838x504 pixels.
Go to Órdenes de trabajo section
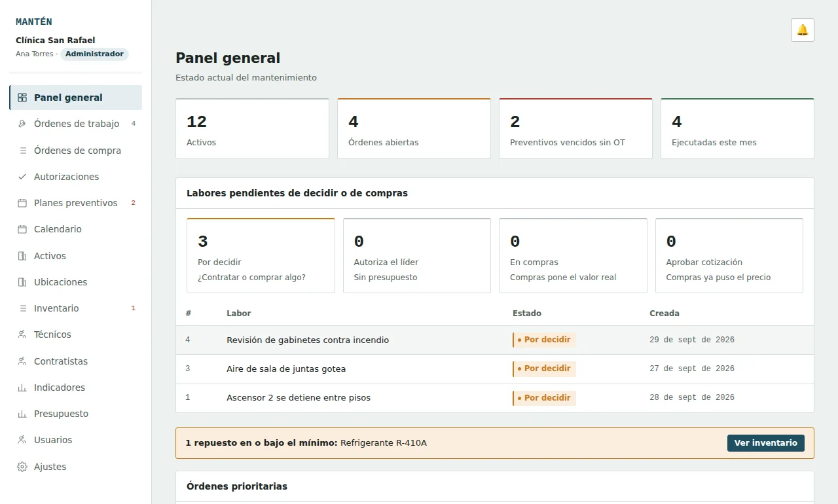click(x=76, y=124)
